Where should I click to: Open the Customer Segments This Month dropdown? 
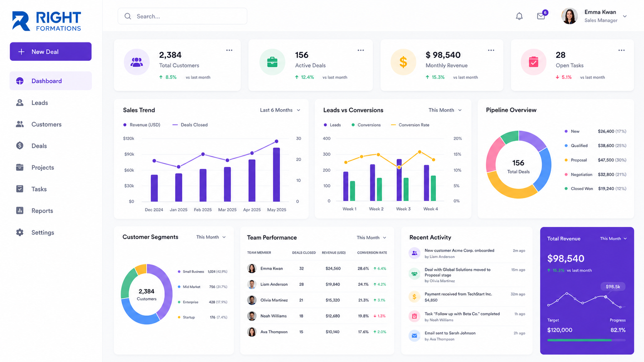(211, 237)
